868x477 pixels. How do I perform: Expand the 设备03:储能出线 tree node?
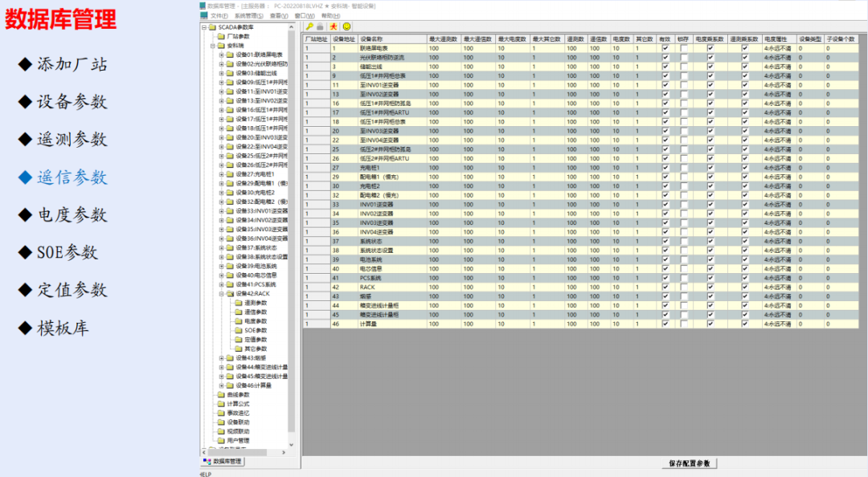pyautogui.click(x=222, y=73)
